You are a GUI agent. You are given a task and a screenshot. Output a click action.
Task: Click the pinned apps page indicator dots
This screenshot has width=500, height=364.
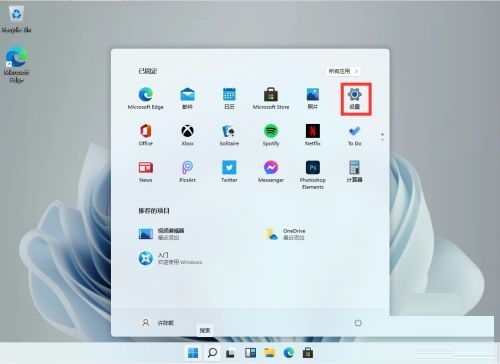pyautogui.click(x=382, y=137)
